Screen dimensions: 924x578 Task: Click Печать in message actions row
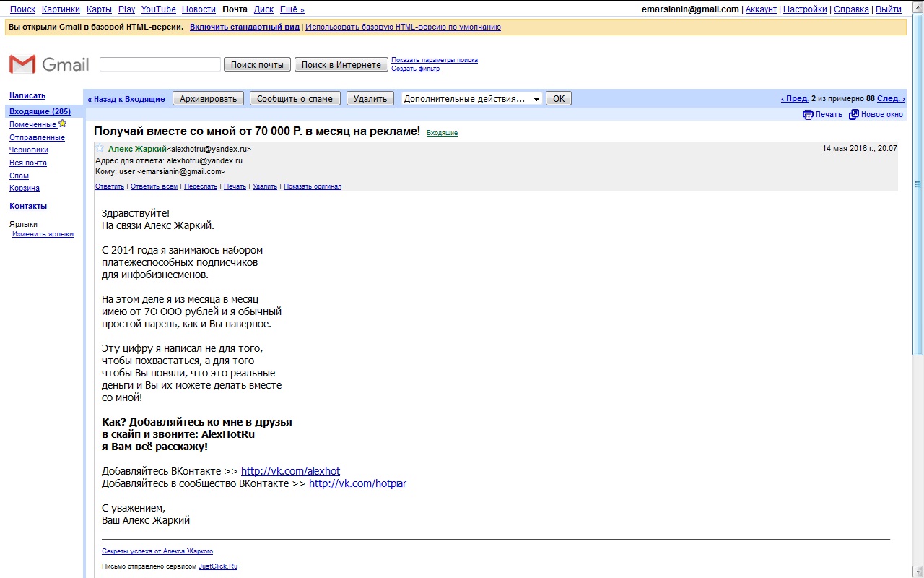(x=235, y=186)
